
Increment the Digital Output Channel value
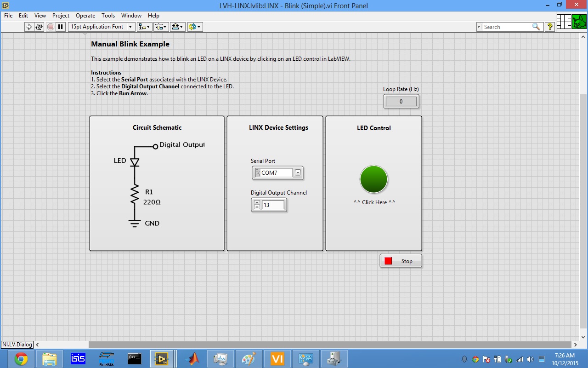[x=257, y=202]
